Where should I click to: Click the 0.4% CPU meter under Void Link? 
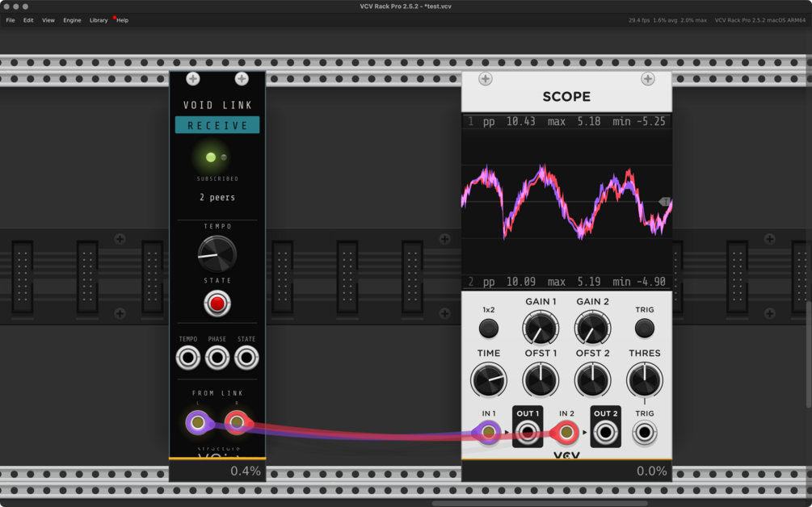click(246, 471)
